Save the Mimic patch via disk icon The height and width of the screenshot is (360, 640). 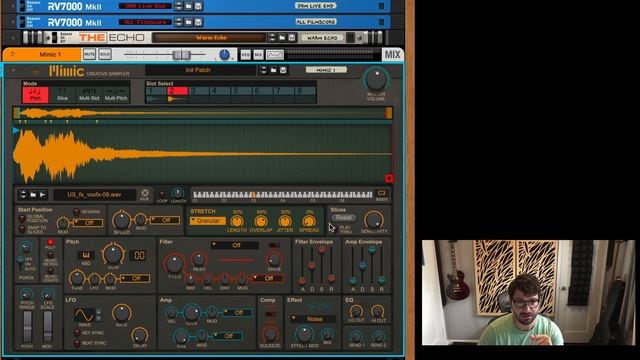(283, 70)
